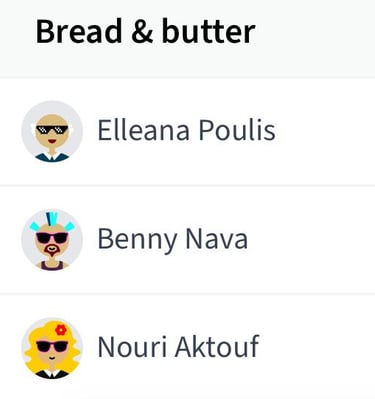Select the Elleana Poulis list row
Image resolution: width=375 pixels, height=399 pixels.
point(187,131)
